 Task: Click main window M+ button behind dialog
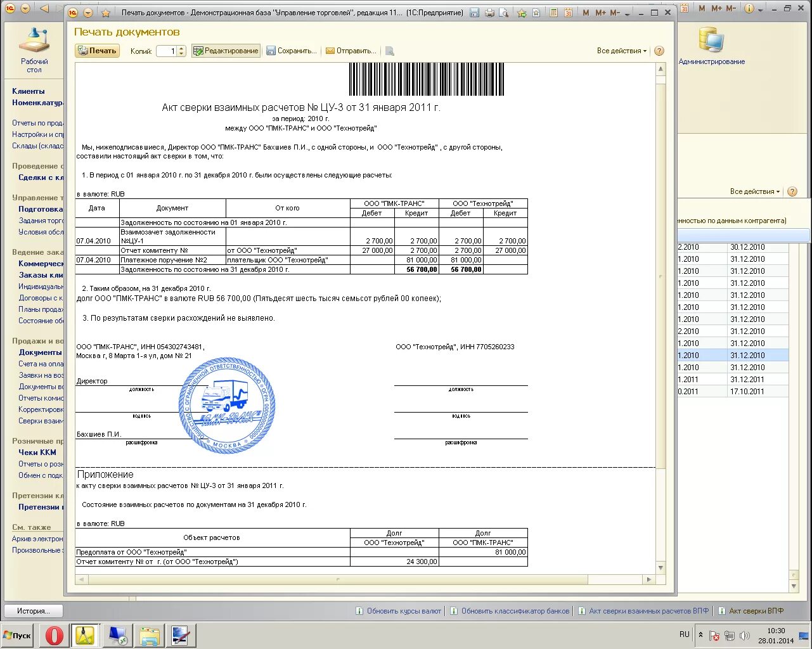point(716,8)
